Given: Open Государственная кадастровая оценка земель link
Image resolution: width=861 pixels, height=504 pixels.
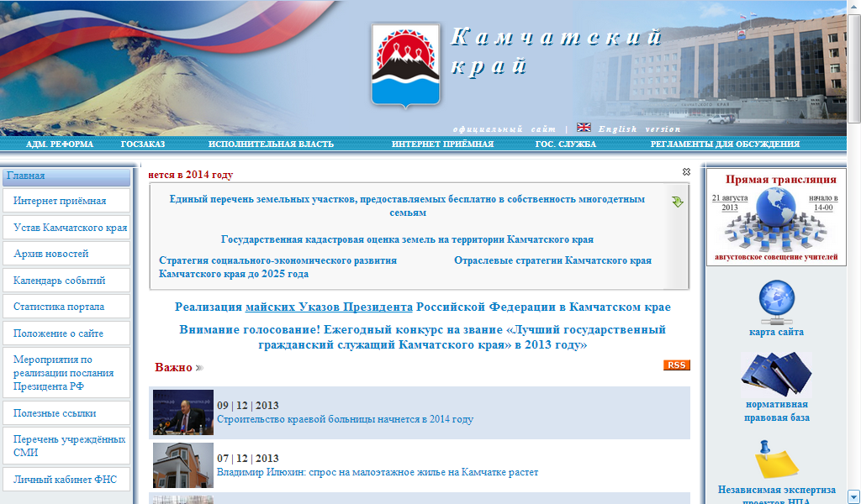Looking at the screenshot, I should click(407, 239).
